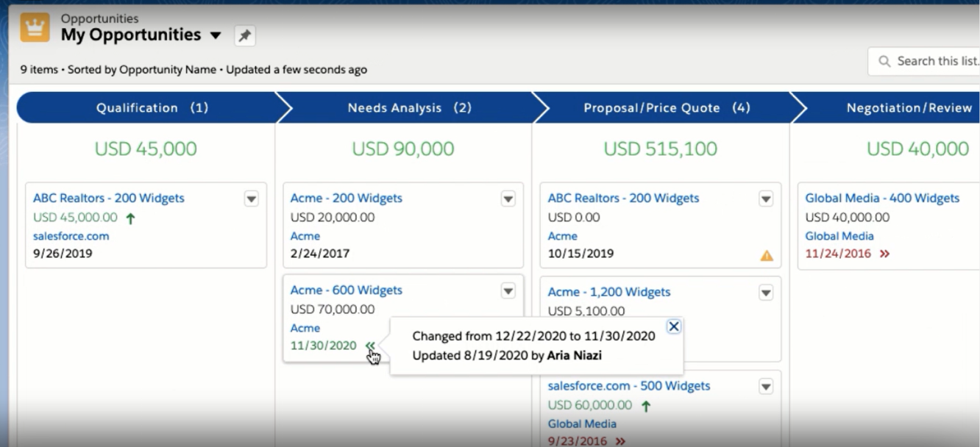Click the USD 90,000 Needs Analysis total

(x=403, y=149)
